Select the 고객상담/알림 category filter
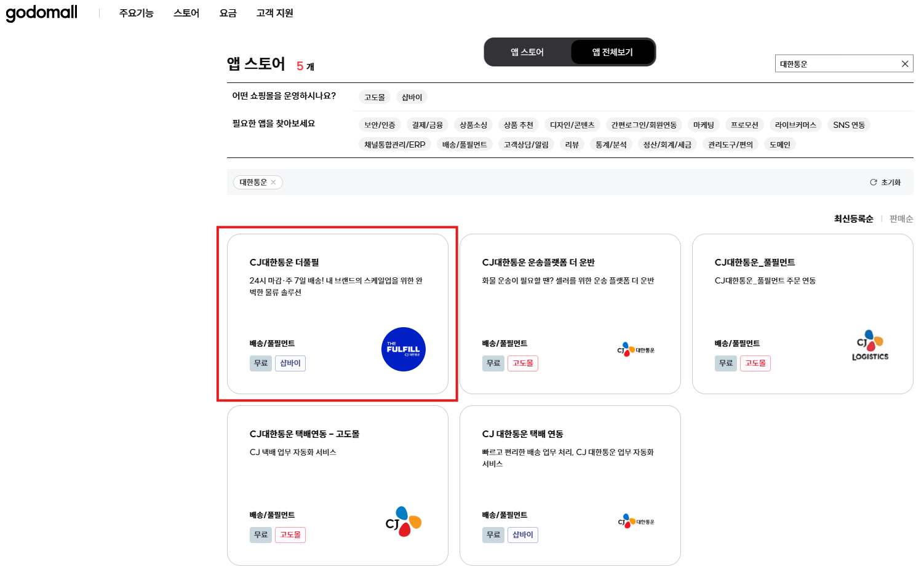The image size is (924, 567). pos(527,145)
